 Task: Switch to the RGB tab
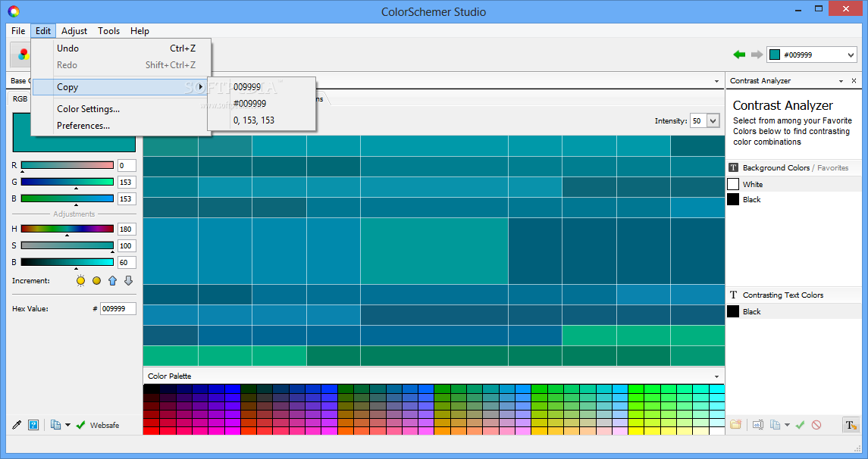pos(20,98)
